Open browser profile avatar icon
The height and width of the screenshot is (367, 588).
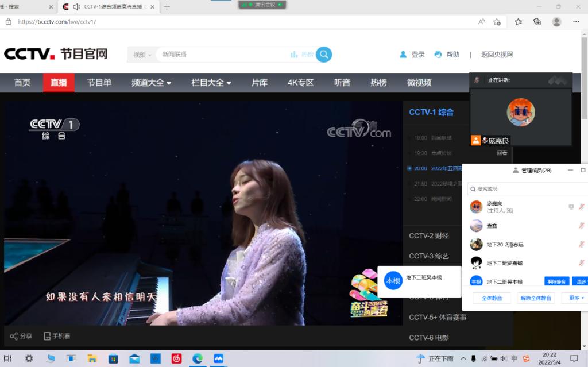[x=556, y=22]
